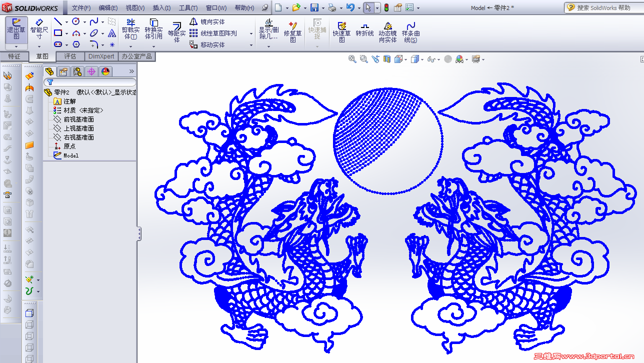Screen dimensions: 644x363
Task: Select the sketch Point tool
Action: (x=112, y=44)
